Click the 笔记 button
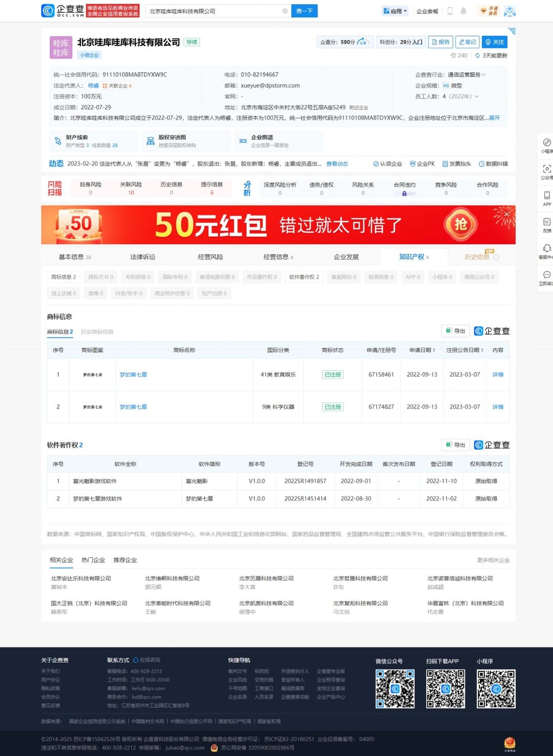This screenshot has height=756, width=553. [x=467, y=42]
